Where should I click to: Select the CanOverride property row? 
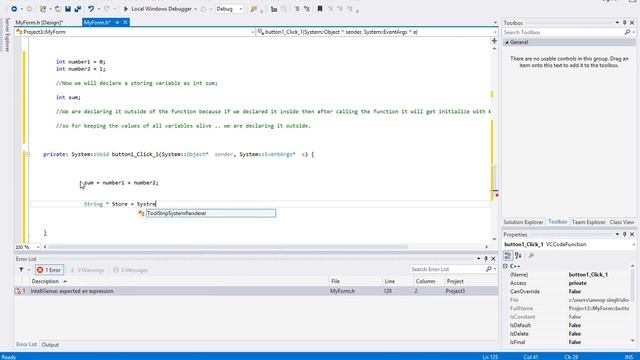click(x=569, y=291)
